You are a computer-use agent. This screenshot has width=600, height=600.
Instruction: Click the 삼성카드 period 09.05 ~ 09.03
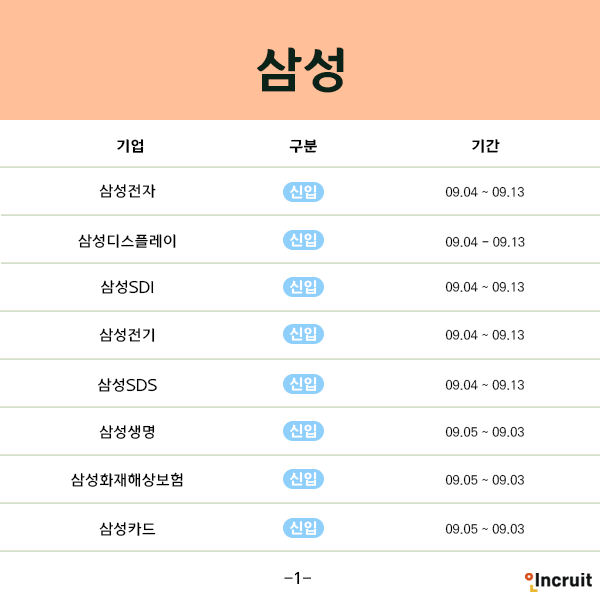click(x=485, y=529)
